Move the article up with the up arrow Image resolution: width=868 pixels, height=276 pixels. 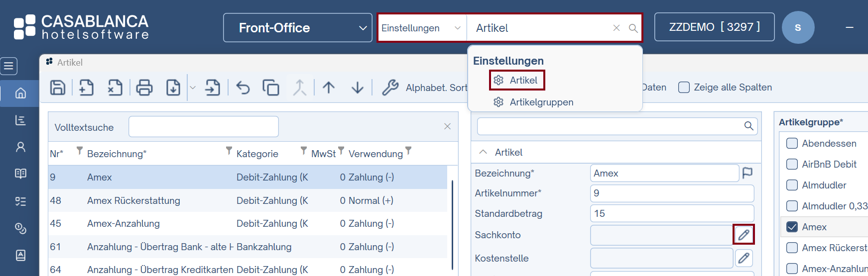(329, 88)
